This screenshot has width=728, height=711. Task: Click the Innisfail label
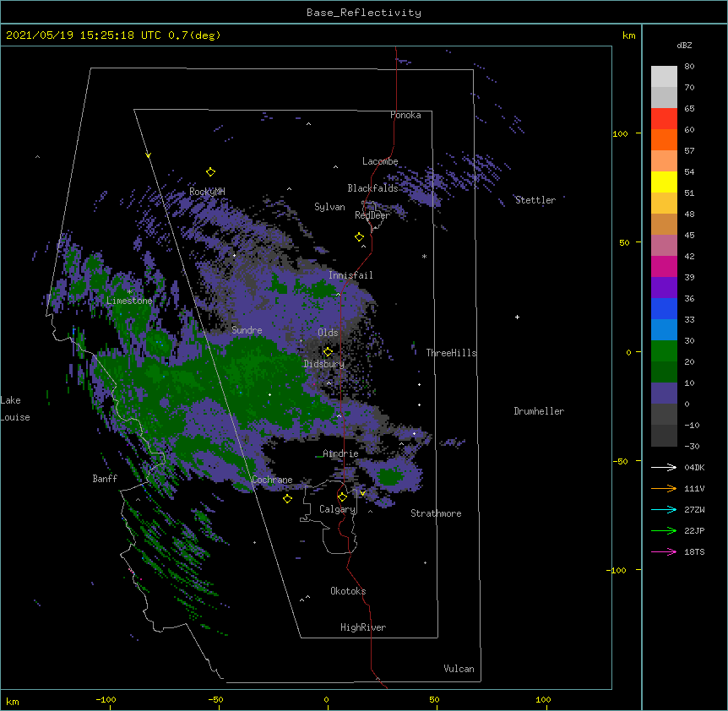click(x=351, y=275)
